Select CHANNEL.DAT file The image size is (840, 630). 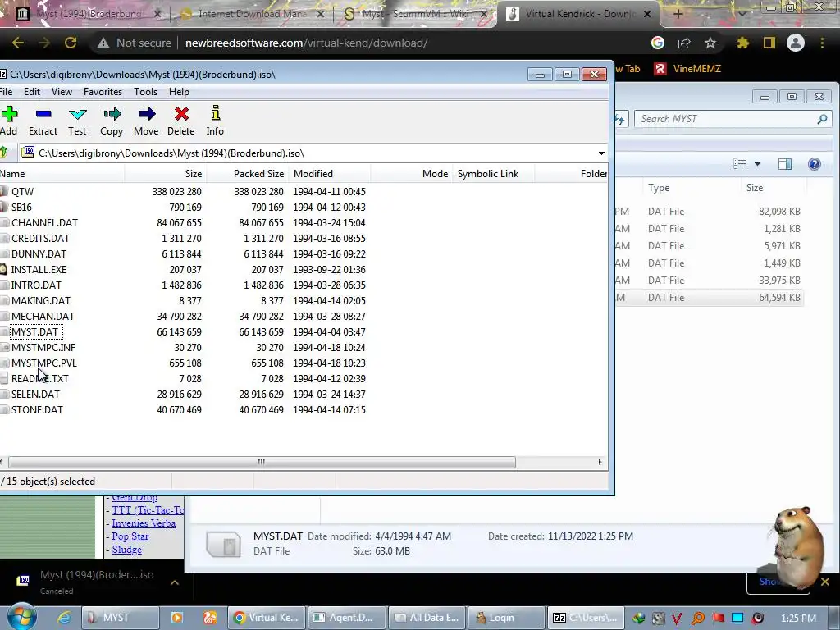[x=44, y=222]
